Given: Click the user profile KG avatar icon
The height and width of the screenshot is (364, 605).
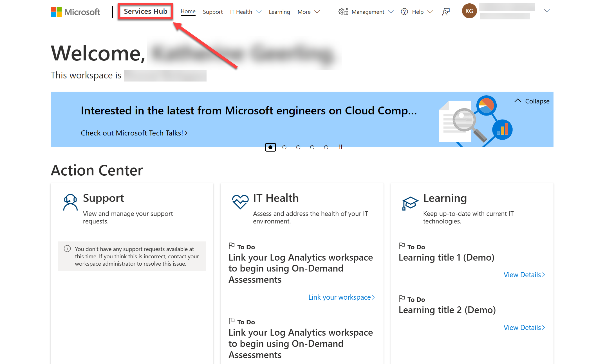Looking at the screenshot, I should coord(469,11).
